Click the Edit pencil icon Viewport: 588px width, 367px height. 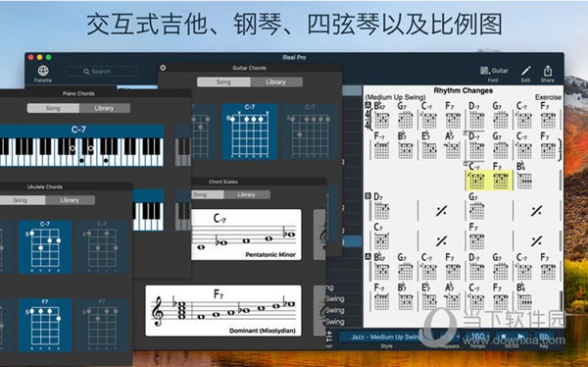[525, 71]
